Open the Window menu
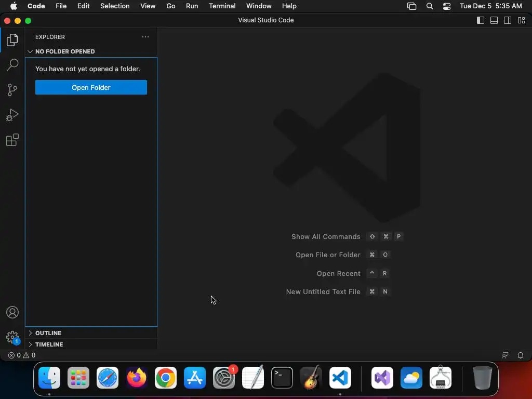Image resolution: width=532 pixels, height=399 pixels. (x=259, y=6)
